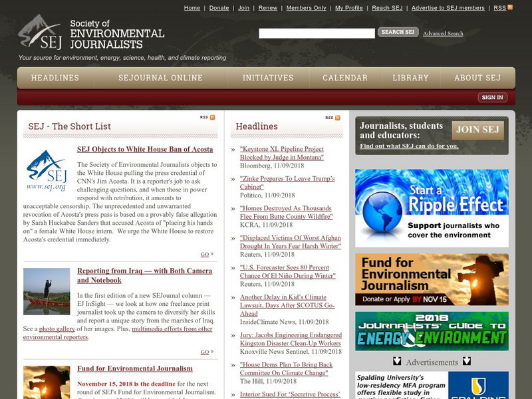
Task: Open the HEADLINES menu
Action: (x=55, y=78)
